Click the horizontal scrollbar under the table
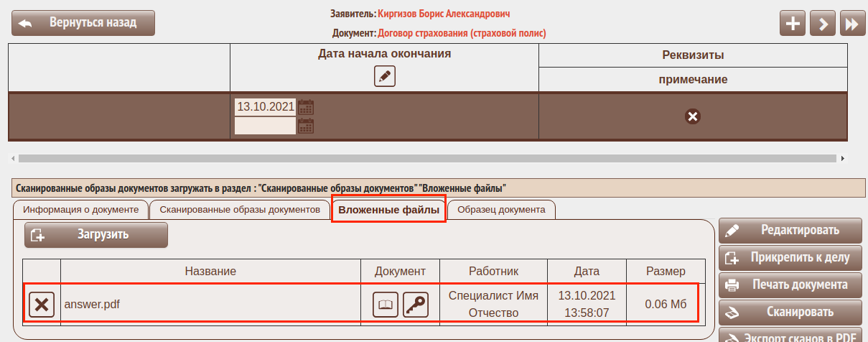The height and width of the screenshot is (342, 868). (427, 158)
